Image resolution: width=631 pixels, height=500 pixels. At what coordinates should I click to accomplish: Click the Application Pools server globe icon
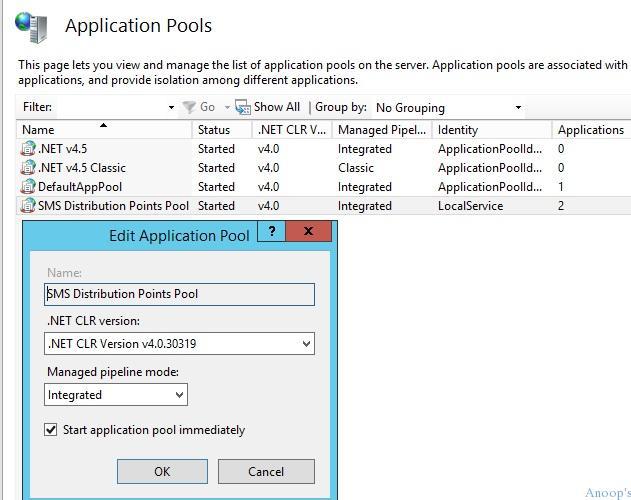pyautogui.click(x=31, y=27)
